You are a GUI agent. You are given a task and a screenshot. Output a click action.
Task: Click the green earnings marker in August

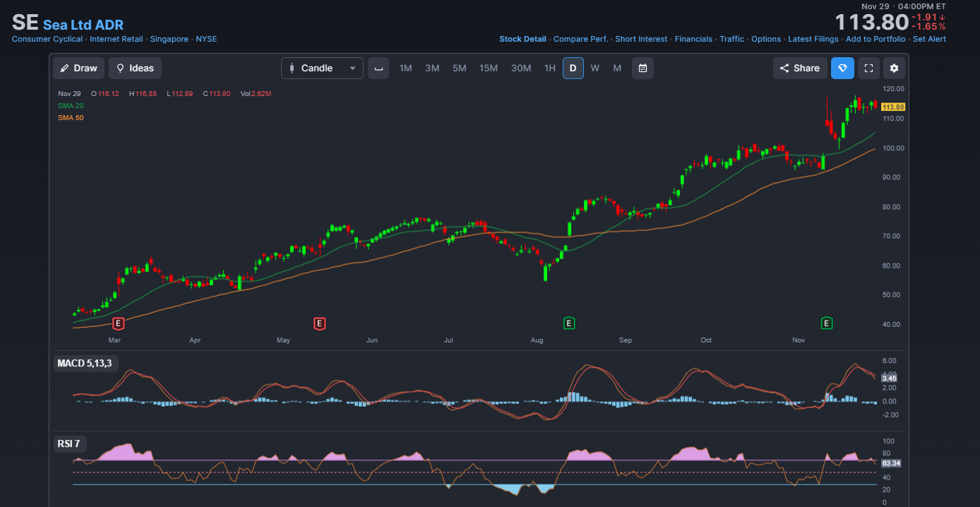coord(569,323)
